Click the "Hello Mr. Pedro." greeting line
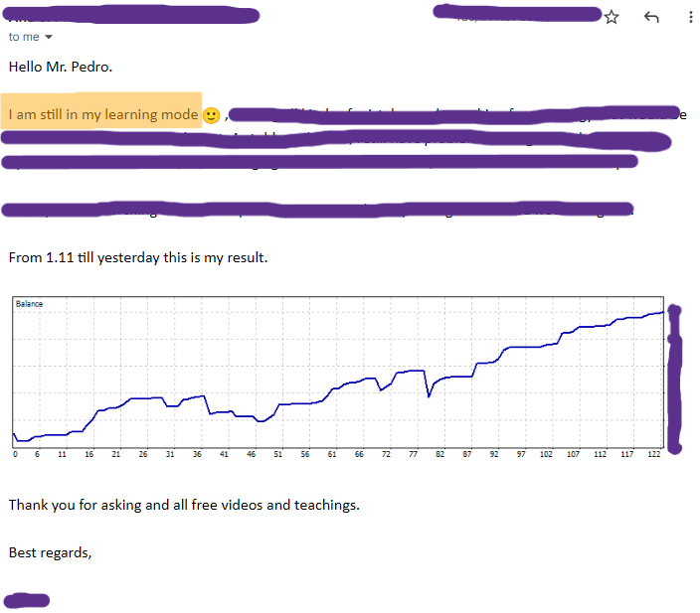 (61, 67)
